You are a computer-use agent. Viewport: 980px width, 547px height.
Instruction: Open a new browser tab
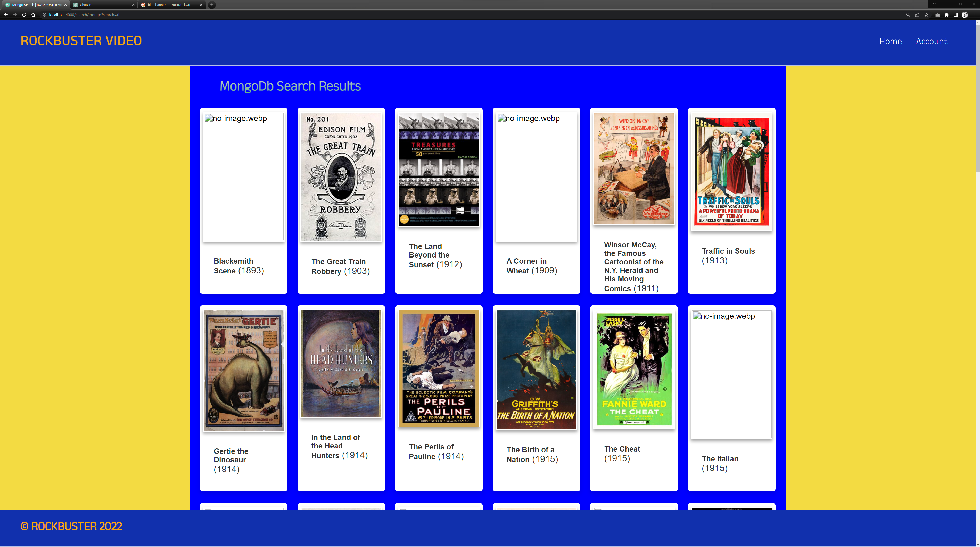[212, 5]
